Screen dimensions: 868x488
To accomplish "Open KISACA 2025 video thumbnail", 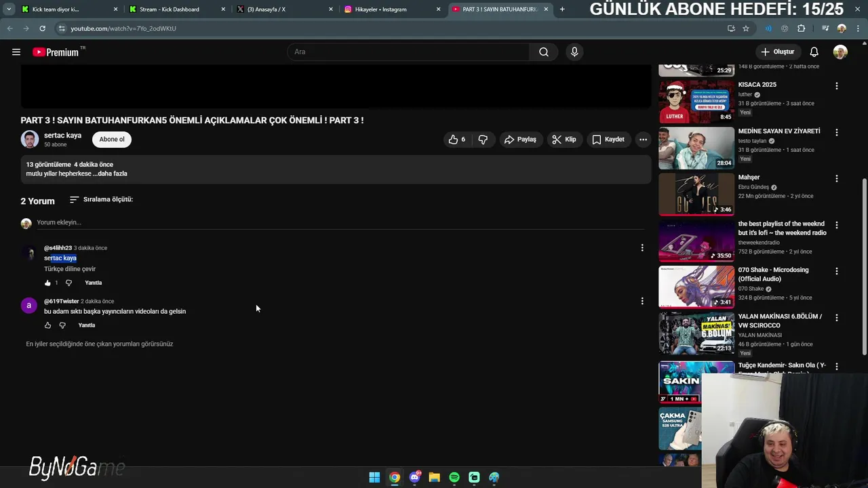I will (696, 101).
